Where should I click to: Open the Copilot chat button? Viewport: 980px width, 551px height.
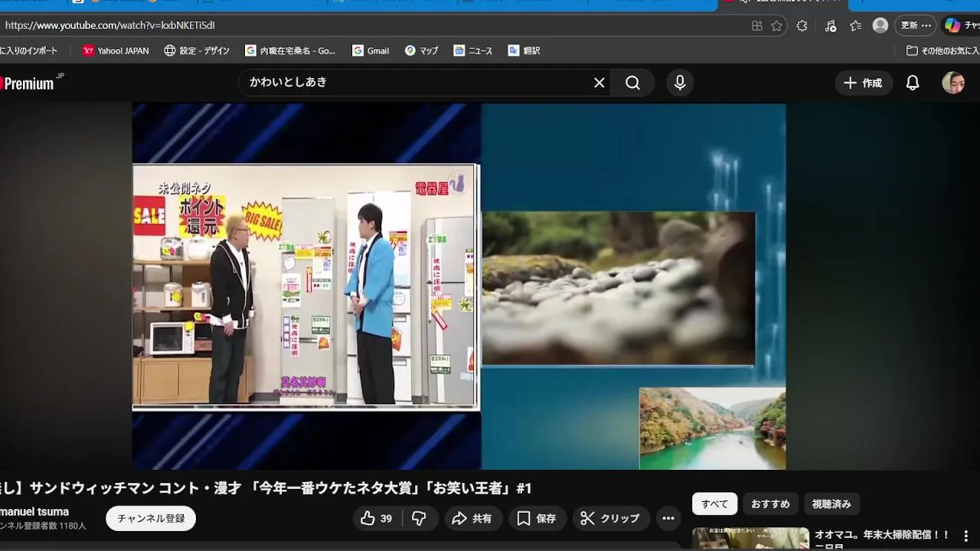[x=961, y=25]
